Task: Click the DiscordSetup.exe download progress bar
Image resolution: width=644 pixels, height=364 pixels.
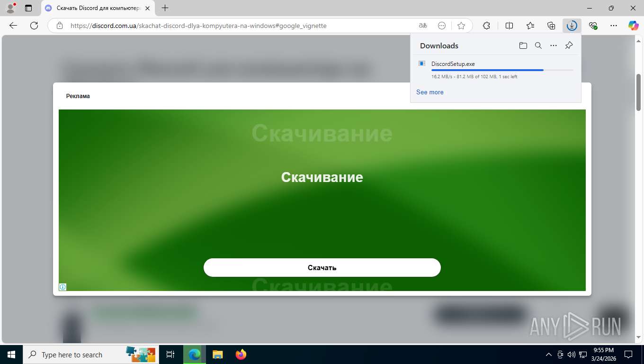Action: coord(502,70)
